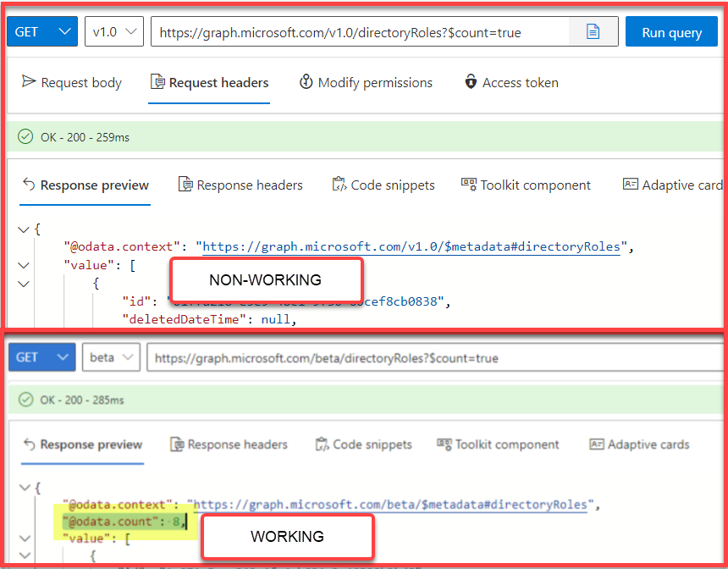
Task: Collapse first array object in v1.0 response
Action: coord(23,284)
